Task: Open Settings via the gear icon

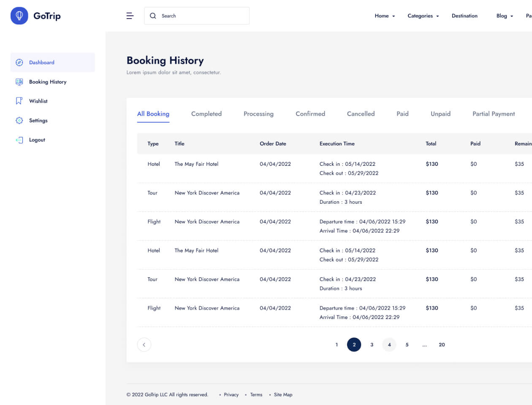Action: pos(19,120)
